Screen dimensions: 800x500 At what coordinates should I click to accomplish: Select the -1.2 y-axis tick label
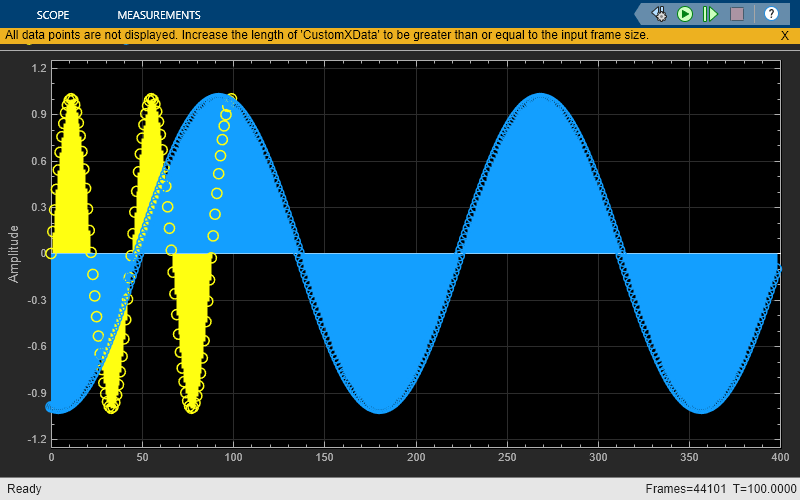[x=37, y=439]
